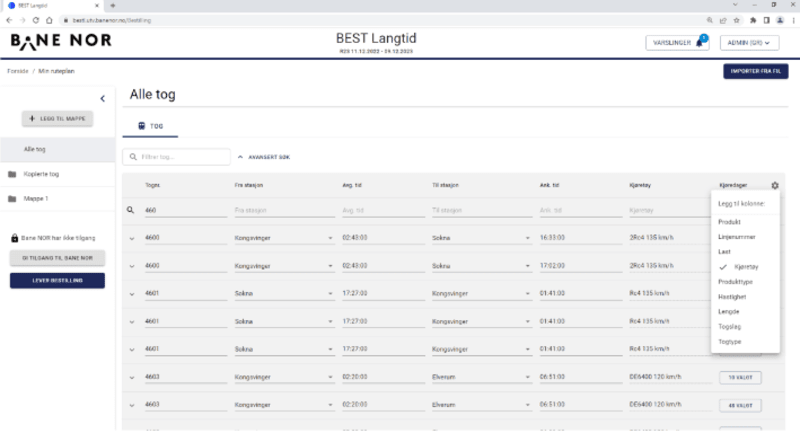Select Alle tog in the sidebar
This screenshot has width=800, height=433.
[57, 149]
